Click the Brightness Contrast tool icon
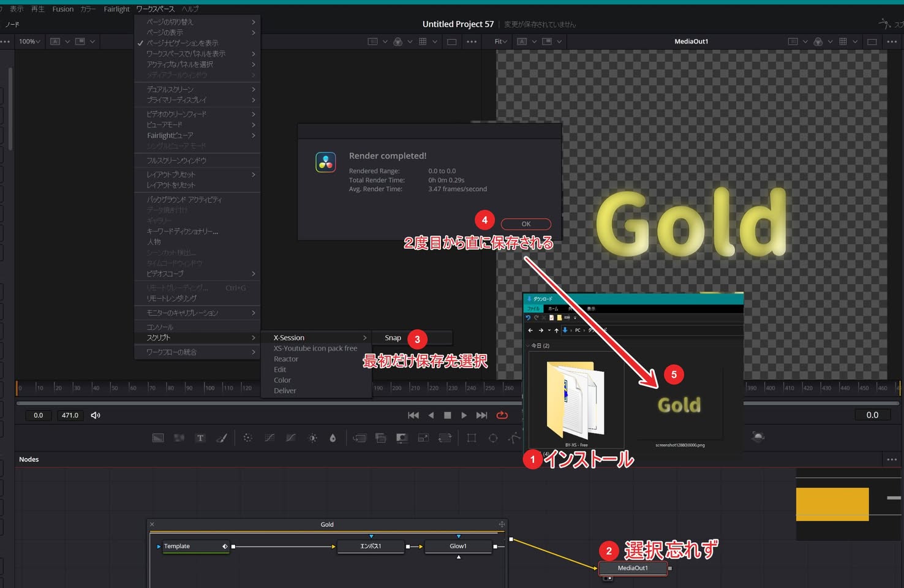This screenshot has width=904, height=588. point(313,438)
